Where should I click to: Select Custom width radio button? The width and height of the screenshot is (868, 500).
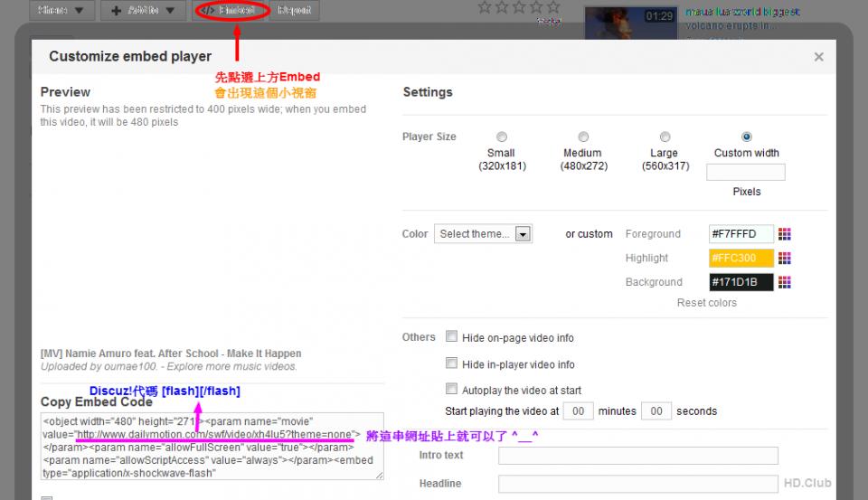[x=746, y=137]
